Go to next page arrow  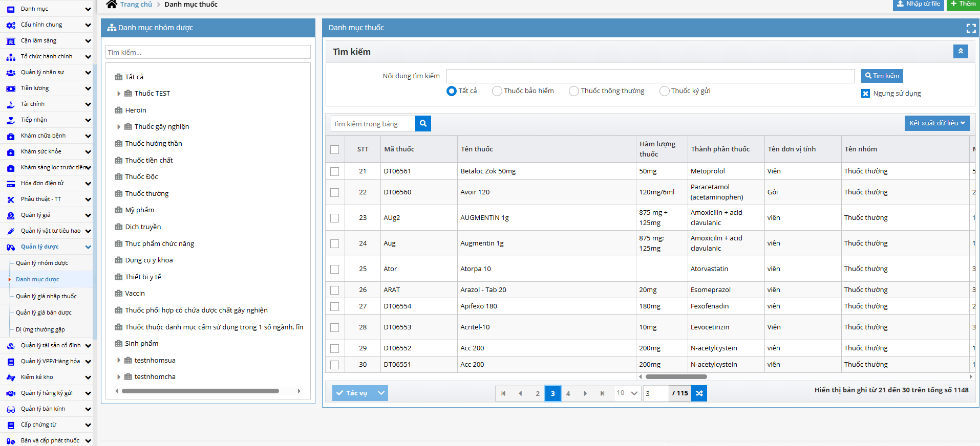(x=585, y=393)
